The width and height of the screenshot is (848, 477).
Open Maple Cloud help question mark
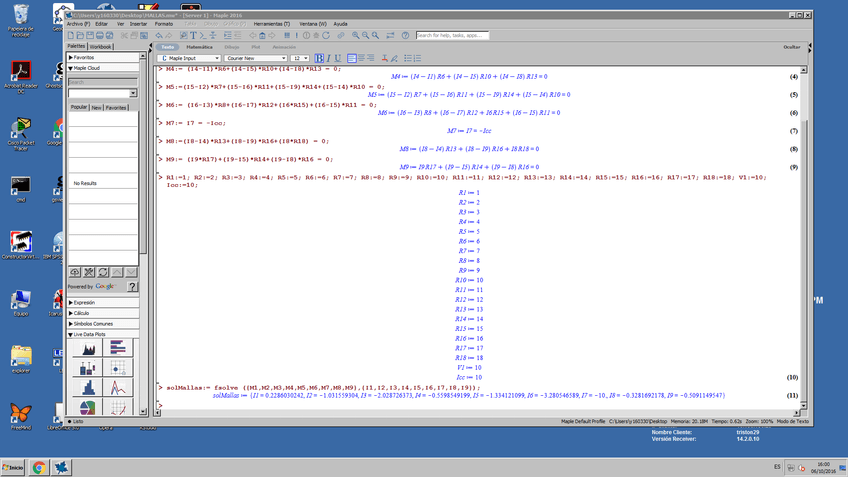[x=132, y=286]
